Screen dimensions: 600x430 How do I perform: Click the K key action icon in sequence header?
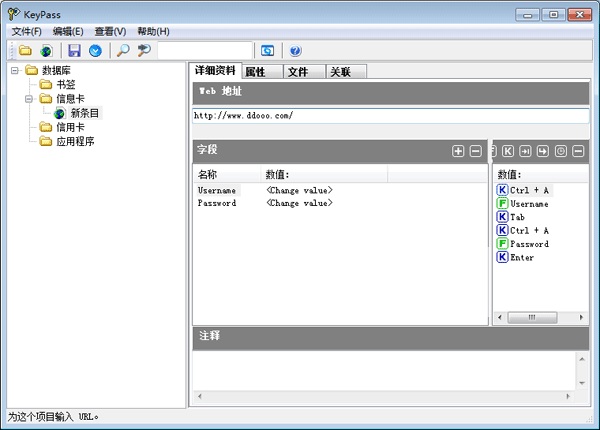pyautogui.click(x=508, y=151)
